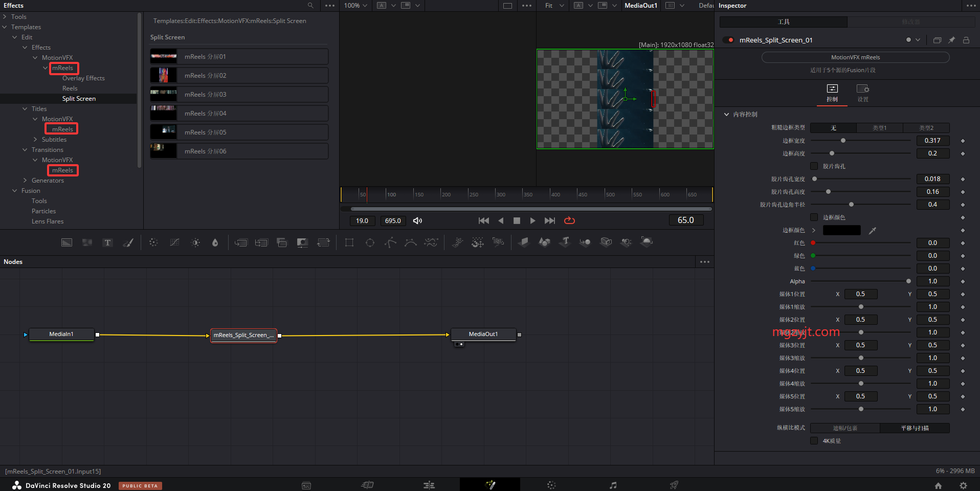Image resolution: width=980 pixels, height=491 pixels.
Task: Search the Effects library
Action: [x=310, y=6]
